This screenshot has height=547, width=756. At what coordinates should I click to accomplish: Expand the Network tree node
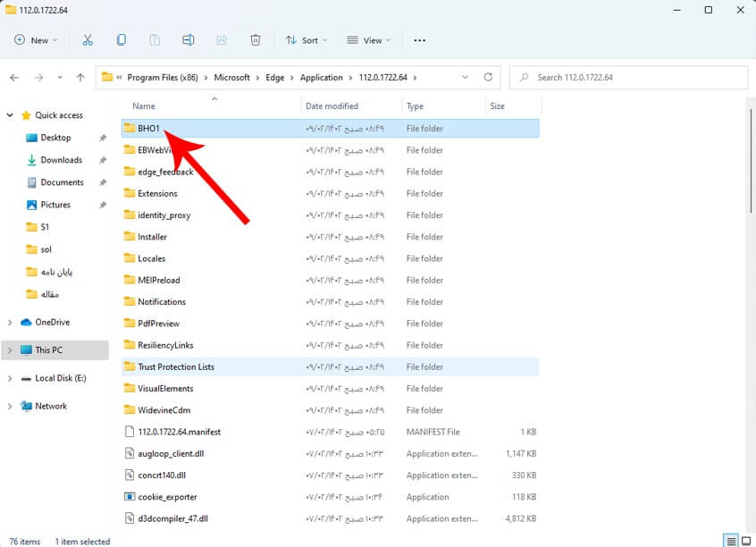pyautogui.click(x=10, y=406)
